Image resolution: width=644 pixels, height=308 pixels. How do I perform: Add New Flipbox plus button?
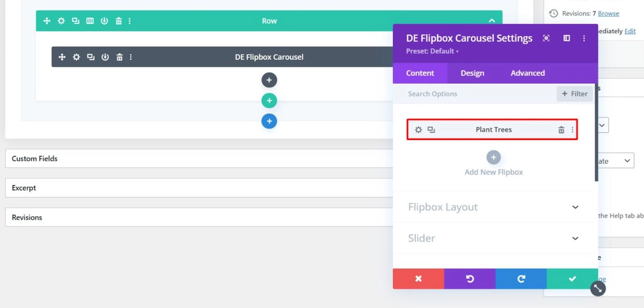(x=494, y=158)
